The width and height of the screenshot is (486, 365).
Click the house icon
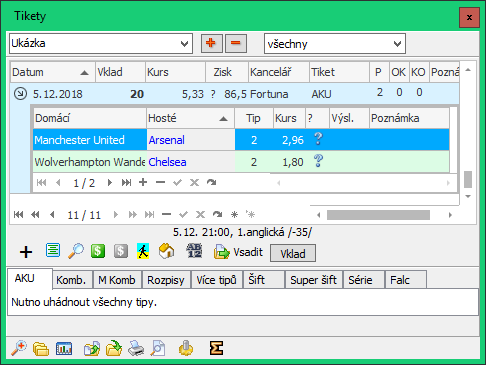166,251
